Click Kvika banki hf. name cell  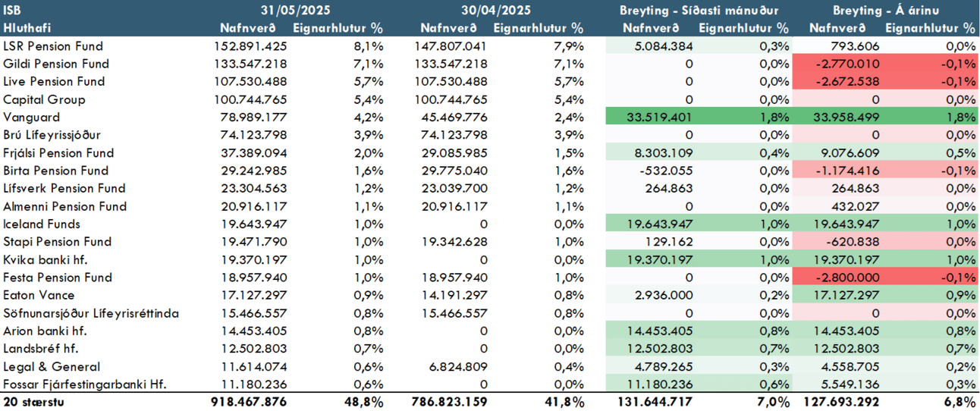point(44,259)
